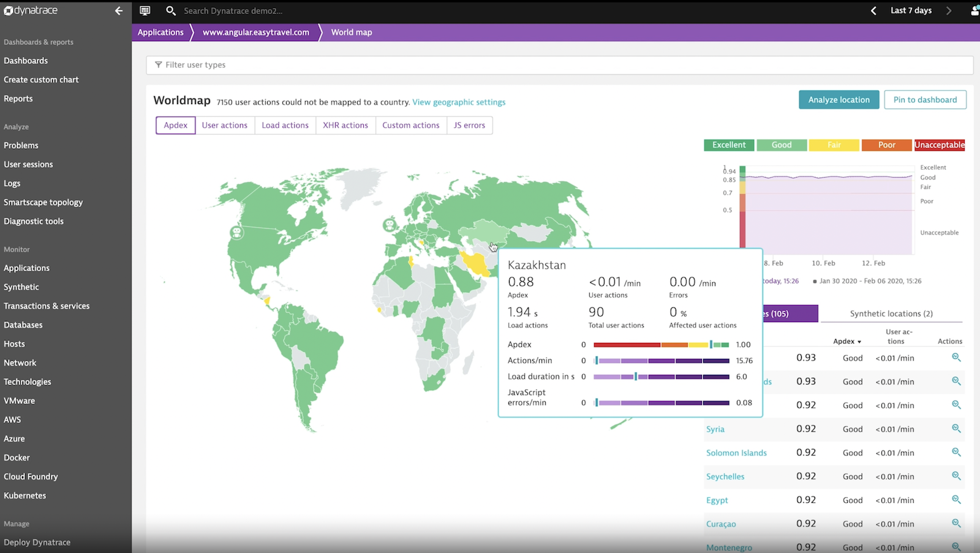Toggle the Unacceptable apdex legend filter
This screenshot has height=553, width=980.
pyautogui.click(x=939, y=145)
